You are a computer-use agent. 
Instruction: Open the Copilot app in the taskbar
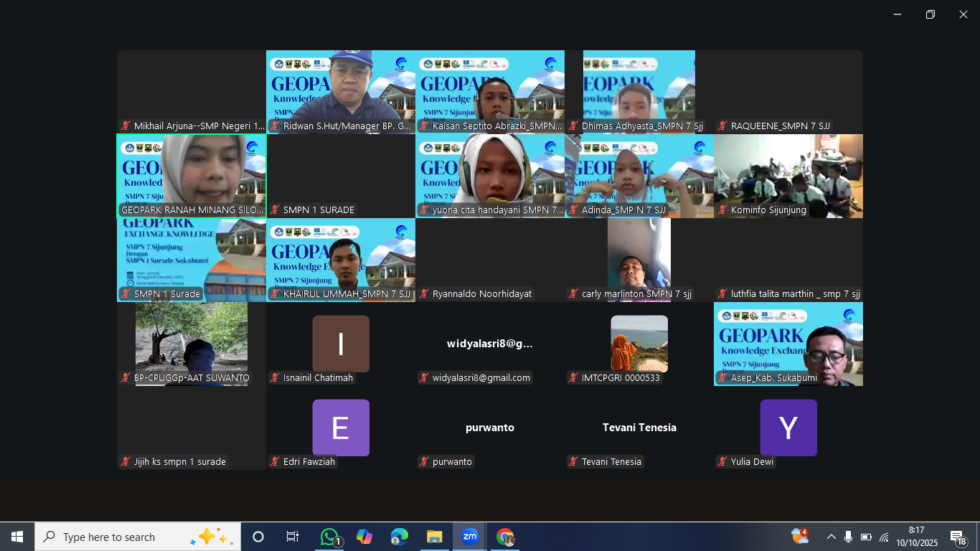(364, 537)
